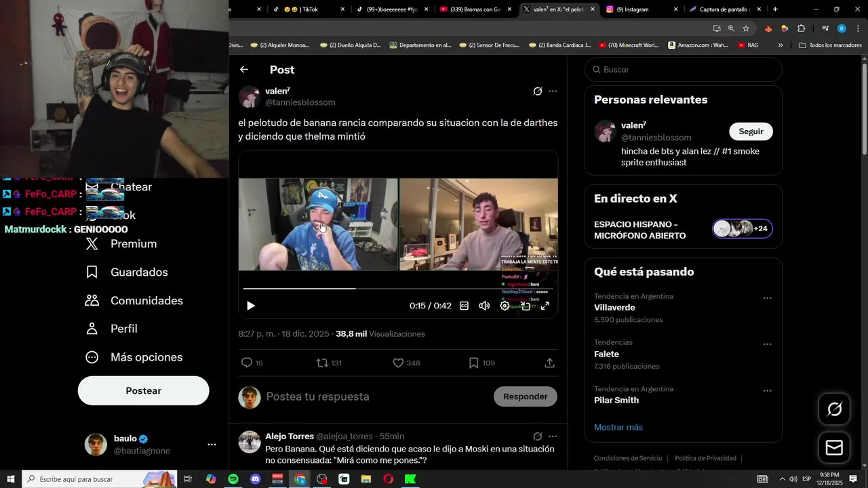Open Chrome three-dot menu
868x488 pixels.
(859, 28)
